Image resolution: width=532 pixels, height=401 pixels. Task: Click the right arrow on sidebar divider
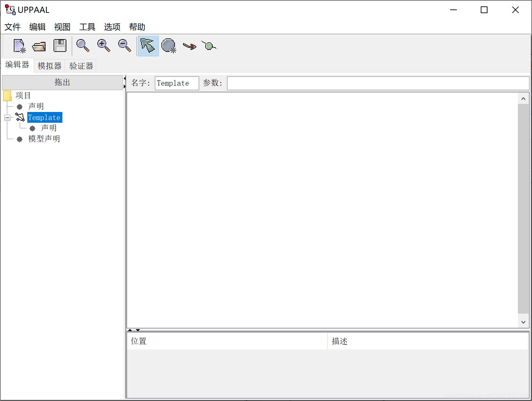[125, 87]
